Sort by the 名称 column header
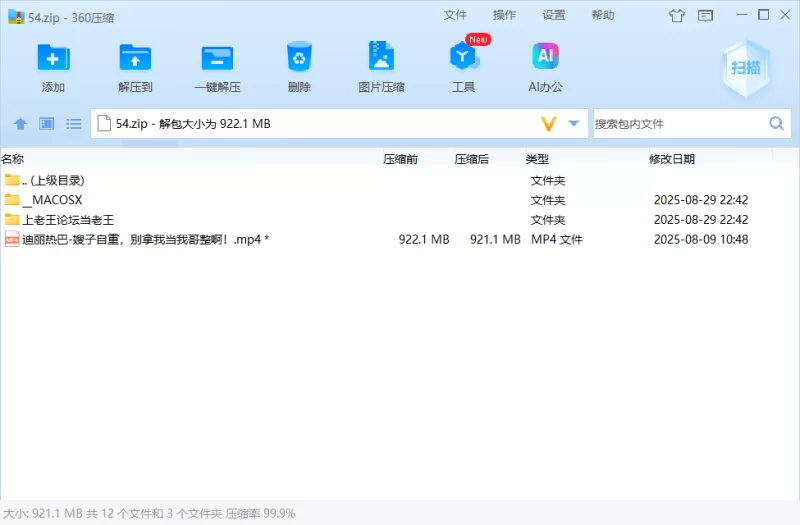Image resolution: width=800 pixels, height=525 pixels. [x=13, y=159]
